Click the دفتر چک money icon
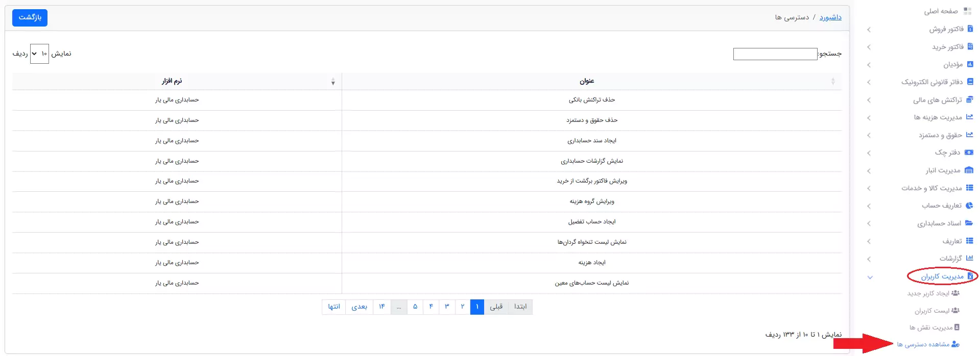Viewport: 980px width, 356px height. pyautogui.click(x=969, y=152)
